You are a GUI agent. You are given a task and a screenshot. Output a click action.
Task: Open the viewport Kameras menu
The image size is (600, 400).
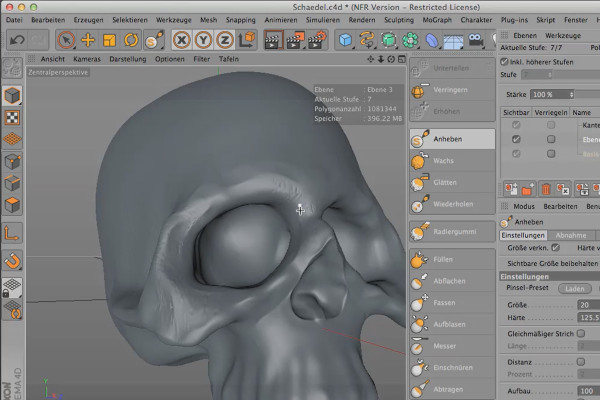pyautogui.click(x=87, y=59)
